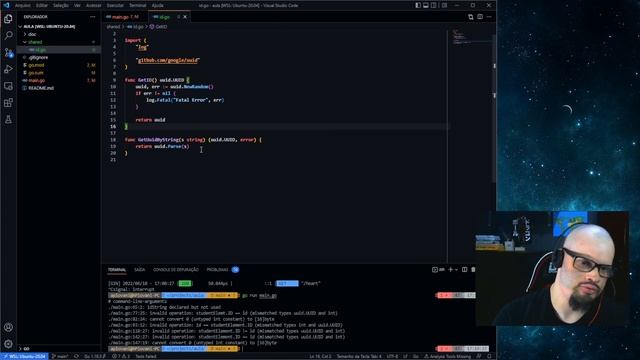The height and width of the screenshot is (360, 640).
Task: Click the Synchronize Changes status icon
Action: (x=76, y=356)
